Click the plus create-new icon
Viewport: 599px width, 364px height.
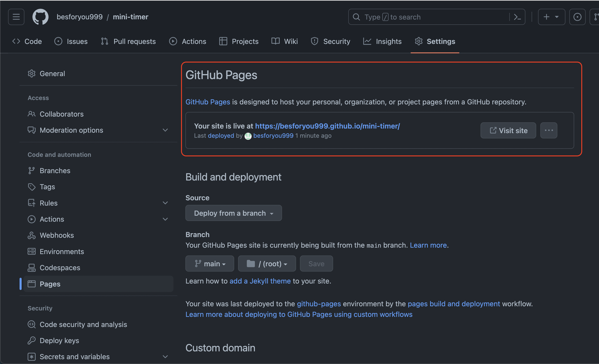pyautogui.click(x=547, y=17)
